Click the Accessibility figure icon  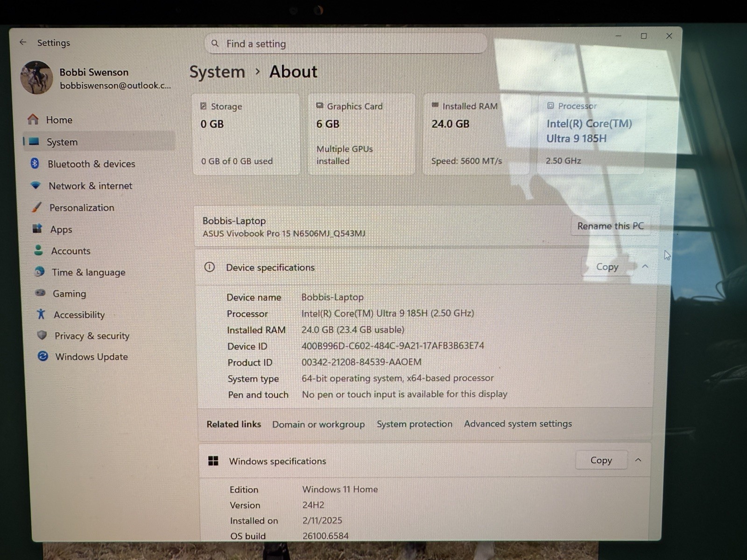point(41,314)
